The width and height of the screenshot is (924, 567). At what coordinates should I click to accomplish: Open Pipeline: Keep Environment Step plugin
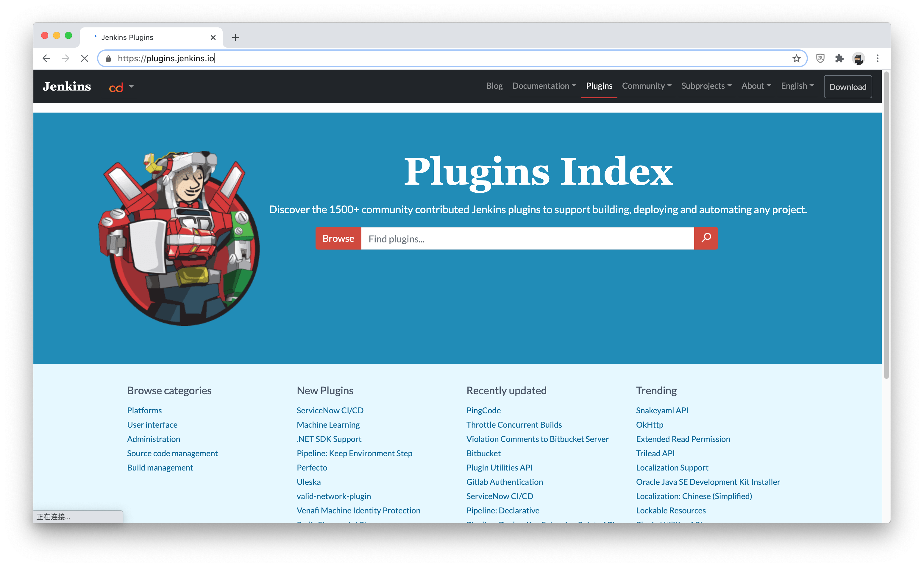[x=354, y=453]
